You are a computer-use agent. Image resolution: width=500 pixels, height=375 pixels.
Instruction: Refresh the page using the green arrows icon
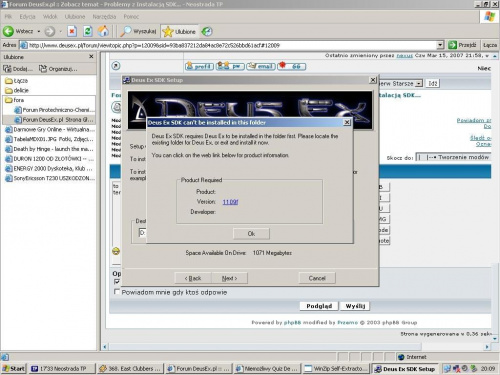tap(88, 32)
